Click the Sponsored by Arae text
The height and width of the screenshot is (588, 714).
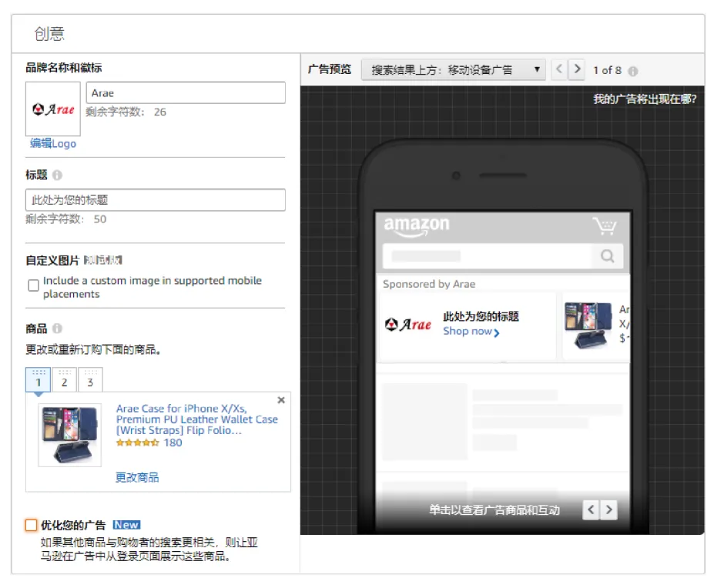(429, 285)
